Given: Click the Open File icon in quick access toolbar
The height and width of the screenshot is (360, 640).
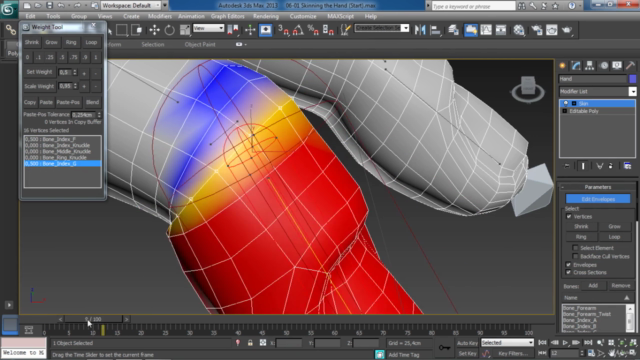Looking at the screenshot, I should pyautogui.click(x=38, y=6).
